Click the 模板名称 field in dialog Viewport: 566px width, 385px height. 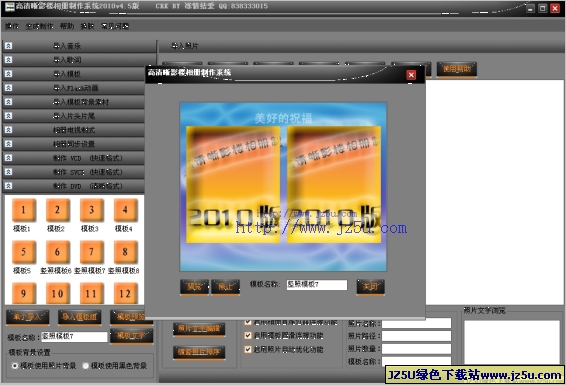pos(317,285)
